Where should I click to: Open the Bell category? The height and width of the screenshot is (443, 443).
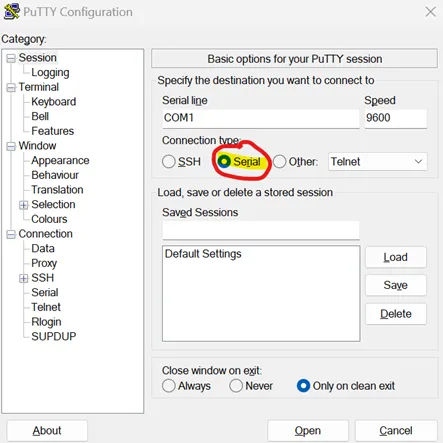40,116
